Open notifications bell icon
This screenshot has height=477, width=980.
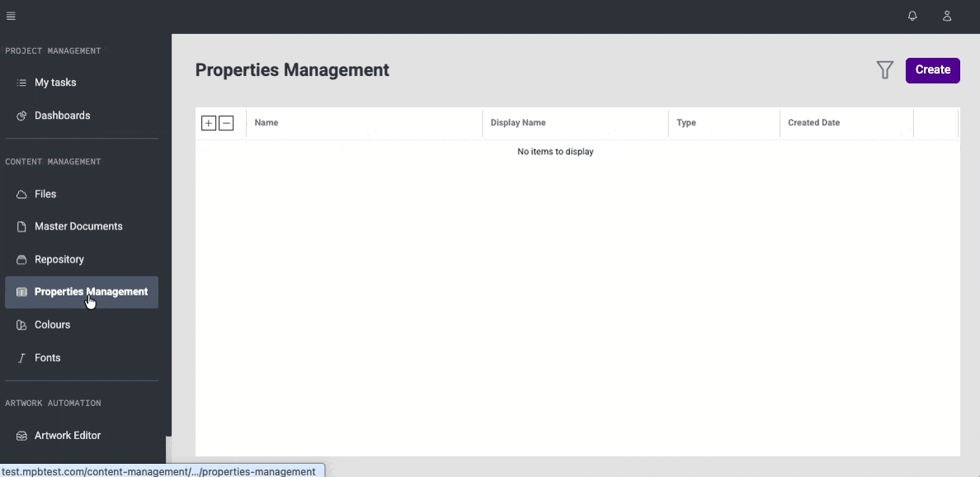coord(912,17)
